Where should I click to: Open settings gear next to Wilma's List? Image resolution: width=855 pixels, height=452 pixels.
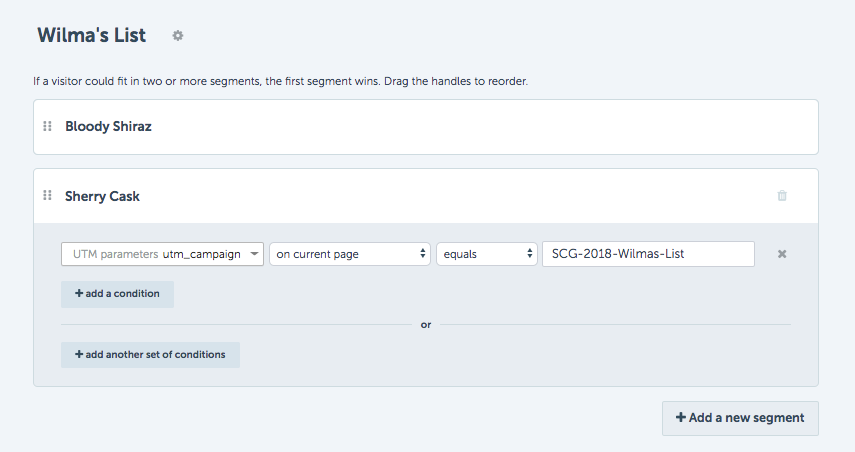click(178, 35)
